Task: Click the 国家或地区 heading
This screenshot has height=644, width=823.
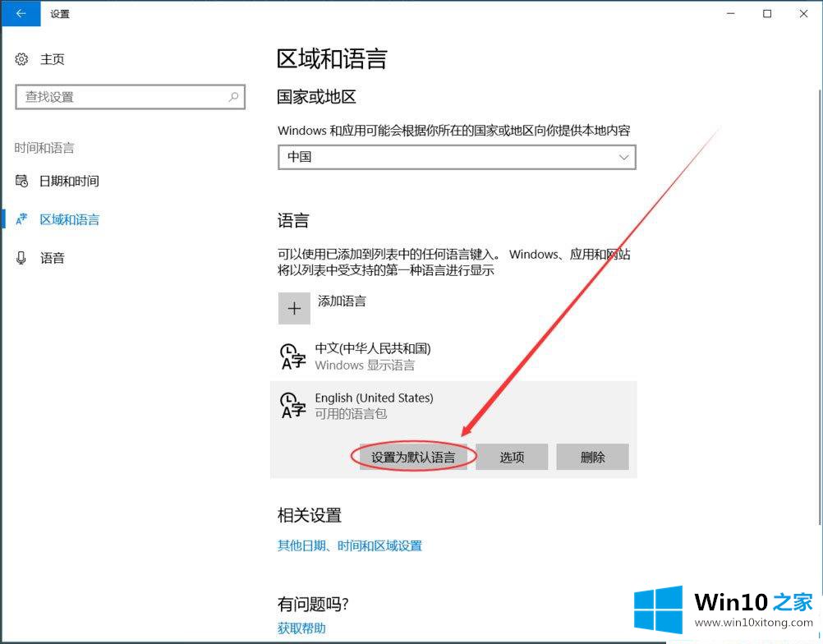Action: 316,97
